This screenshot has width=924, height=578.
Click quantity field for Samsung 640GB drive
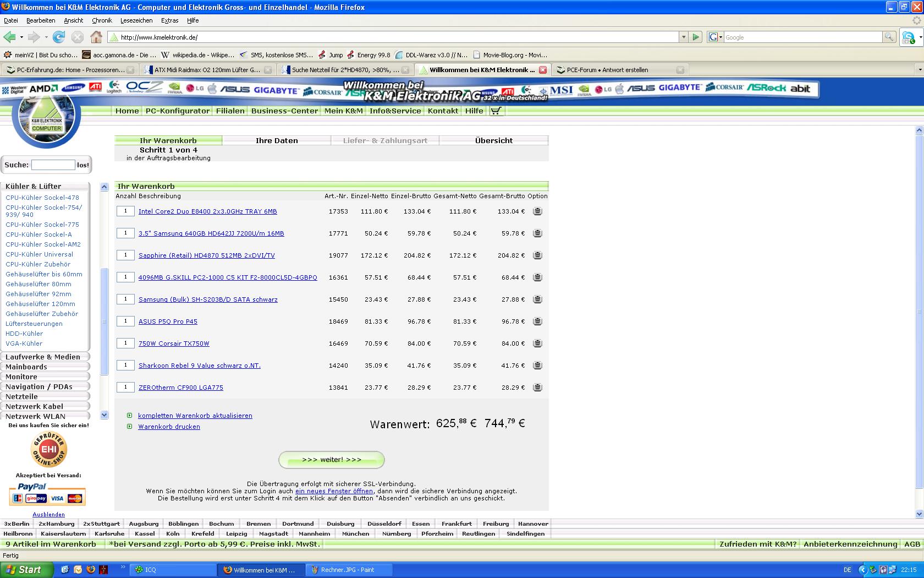[125, 233]
